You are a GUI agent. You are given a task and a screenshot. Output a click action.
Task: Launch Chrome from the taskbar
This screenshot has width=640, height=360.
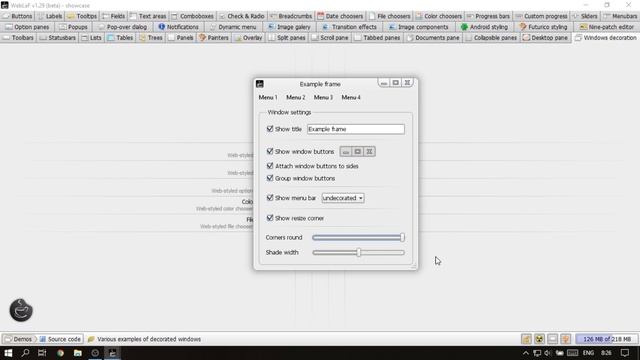point(60,353)
